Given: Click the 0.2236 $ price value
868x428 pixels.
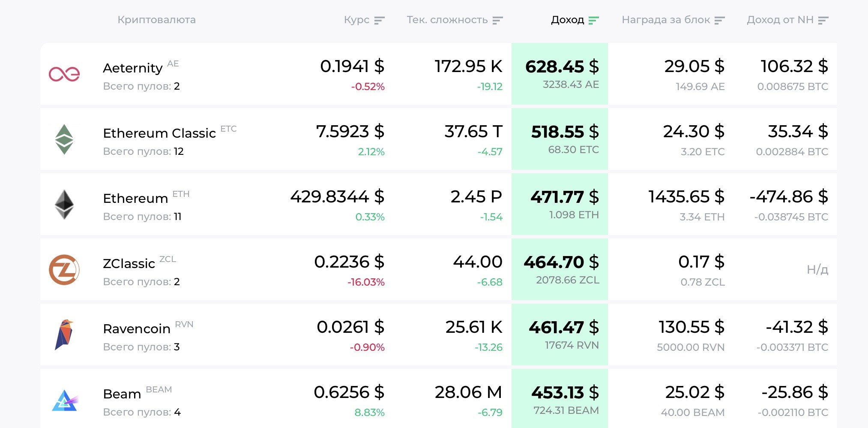Looking at the screenshot, I should [x=349, y=262].
